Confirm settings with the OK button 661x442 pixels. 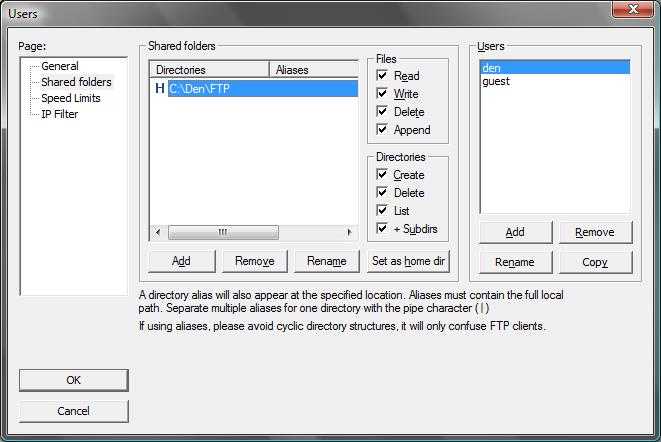click(73, 380)
